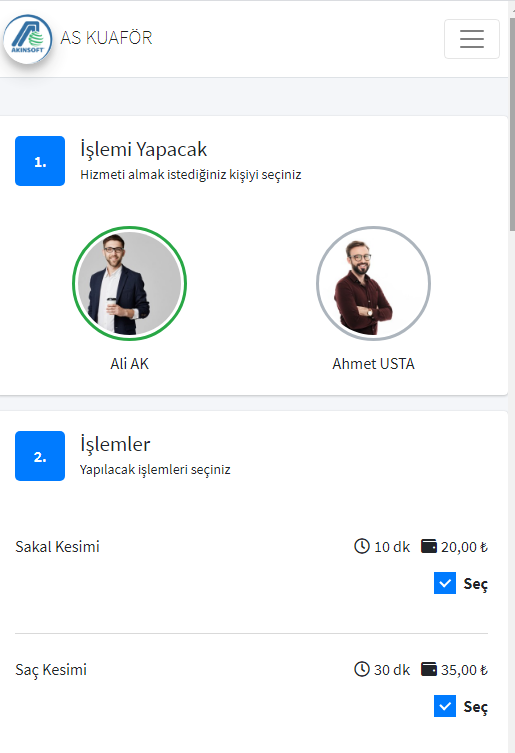Click the Ali AK name label

click(129, 364)
